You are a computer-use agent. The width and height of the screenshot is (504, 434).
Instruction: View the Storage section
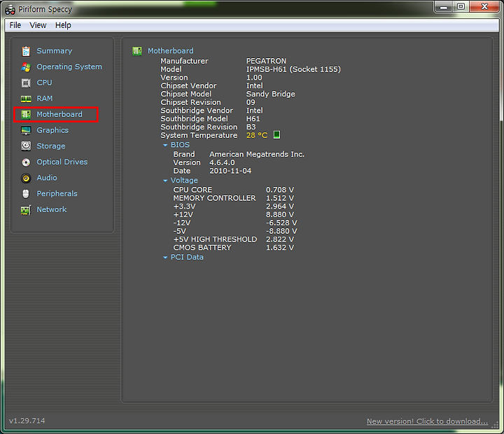(x=51, y=146)
